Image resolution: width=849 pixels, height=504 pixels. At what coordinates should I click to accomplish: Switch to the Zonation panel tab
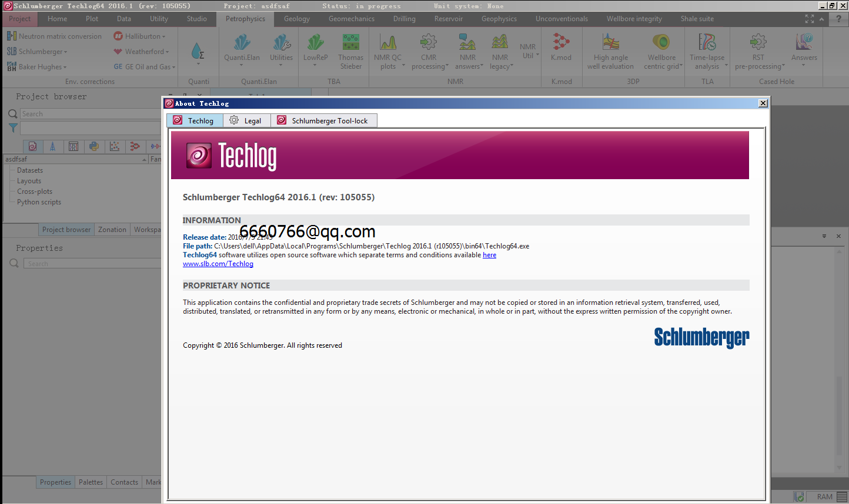pos(112,230)
